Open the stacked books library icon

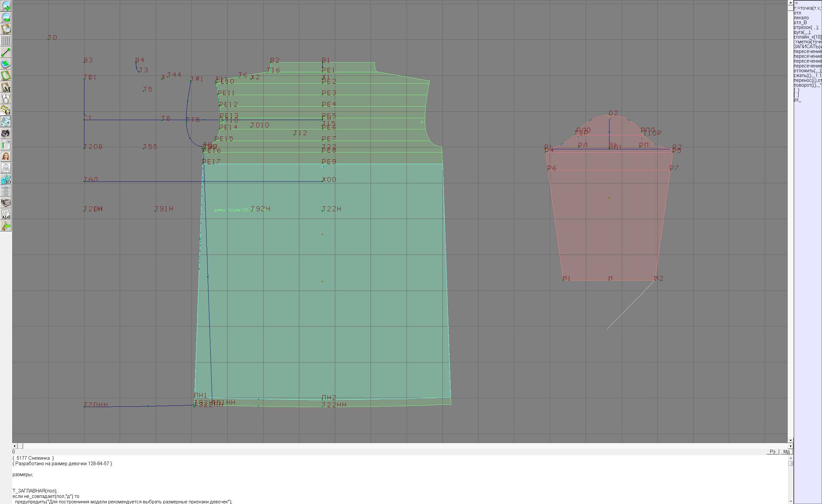(x=6, y=203)
